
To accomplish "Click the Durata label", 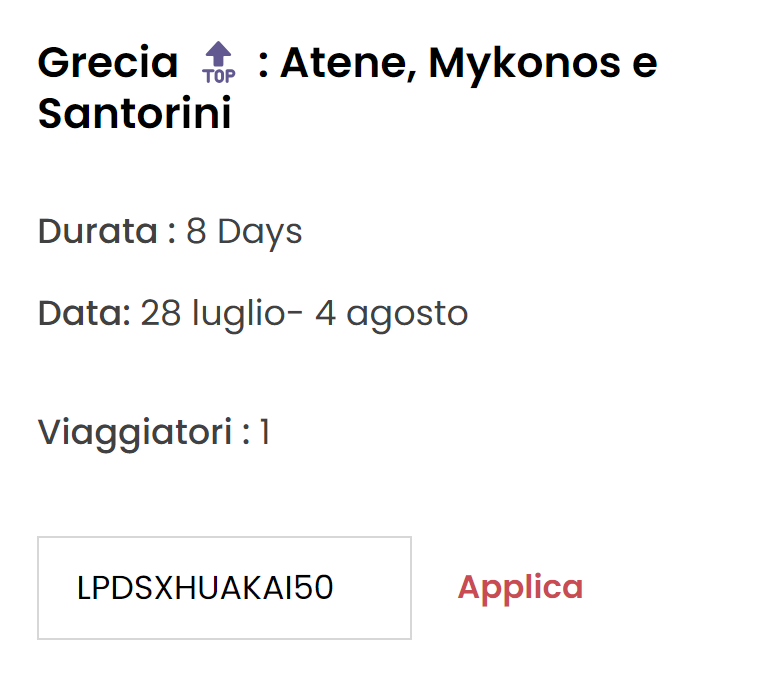I will pos(98,232).
